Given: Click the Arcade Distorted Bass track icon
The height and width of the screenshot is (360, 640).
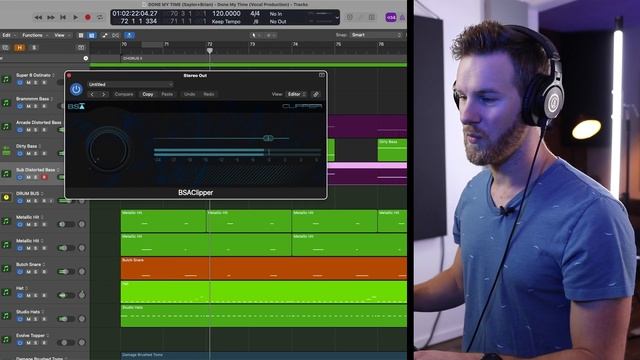Looking at the screenshot, I should pos(6,126).
